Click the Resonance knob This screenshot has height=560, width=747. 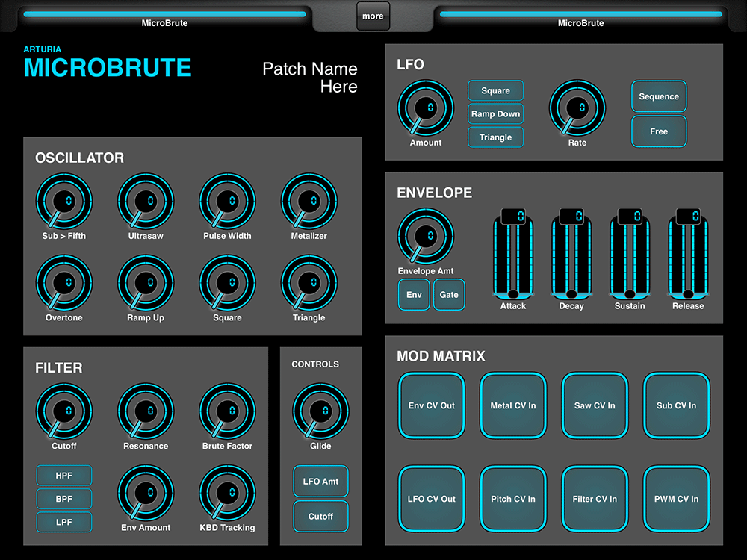(x=146, y=411)
